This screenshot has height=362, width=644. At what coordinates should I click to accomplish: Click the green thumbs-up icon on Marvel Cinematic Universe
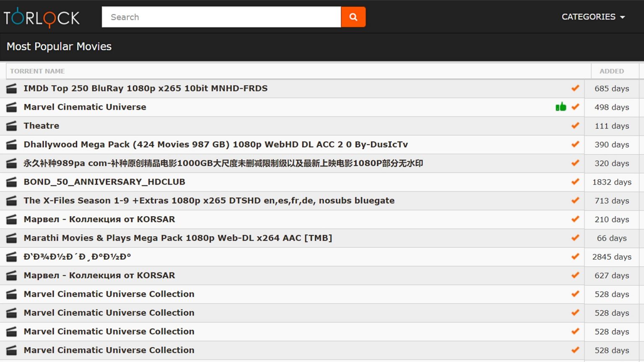pos(561,107)
